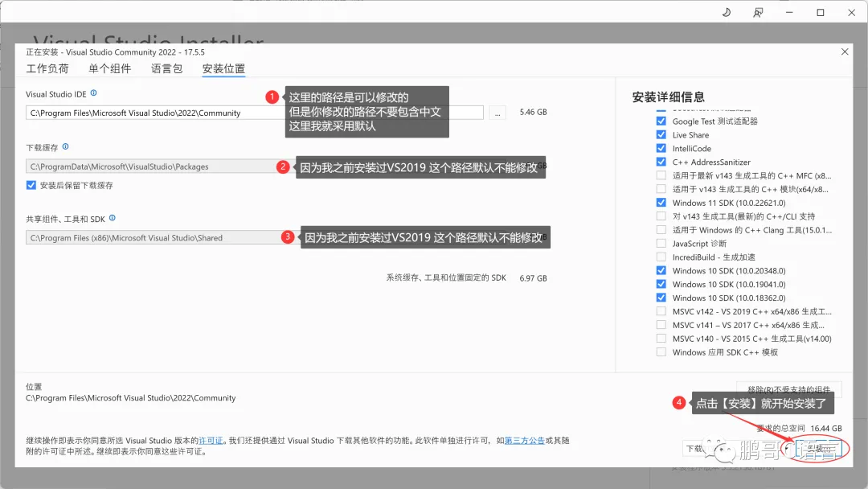Check the C++/CLI 支持 for v143 option
The image size is (868, 489).
661,216
